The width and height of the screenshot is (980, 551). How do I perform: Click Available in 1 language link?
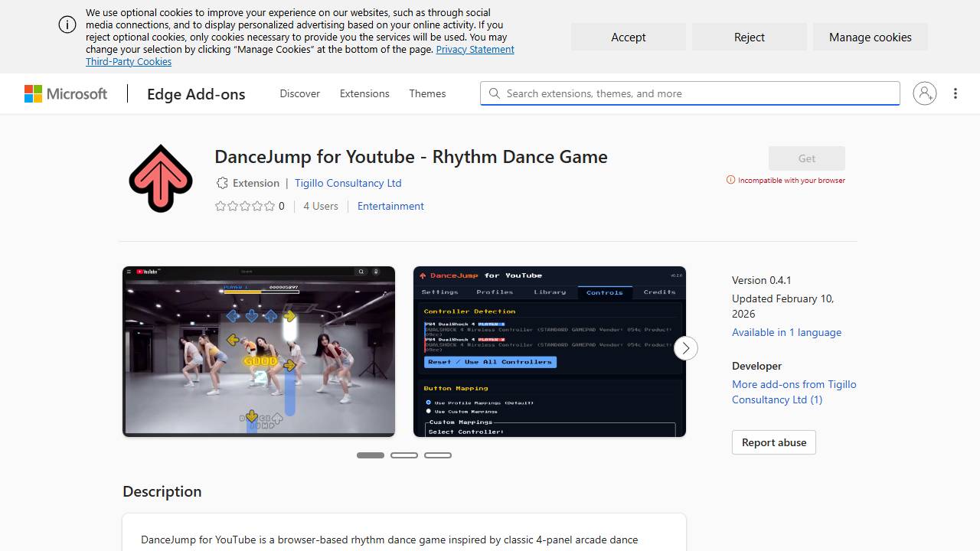(x=786, y=332)
